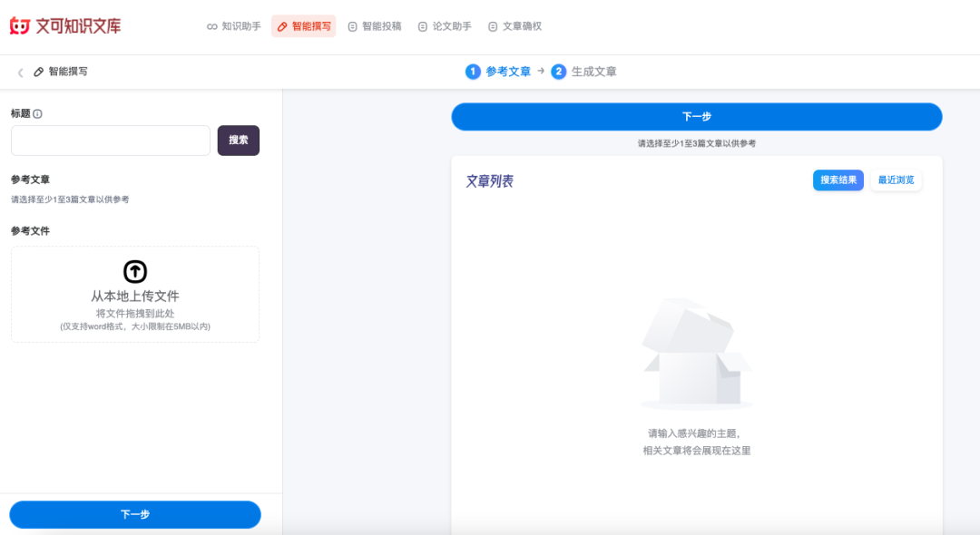This screenshot has width=980, height=535.
Task: Select the 智能撰写 tab
Action: click(x=304, y=26)
